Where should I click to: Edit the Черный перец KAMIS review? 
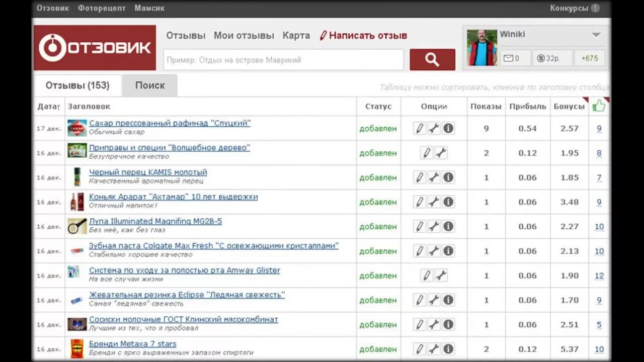pyautogui.click(x=420, y=177)
